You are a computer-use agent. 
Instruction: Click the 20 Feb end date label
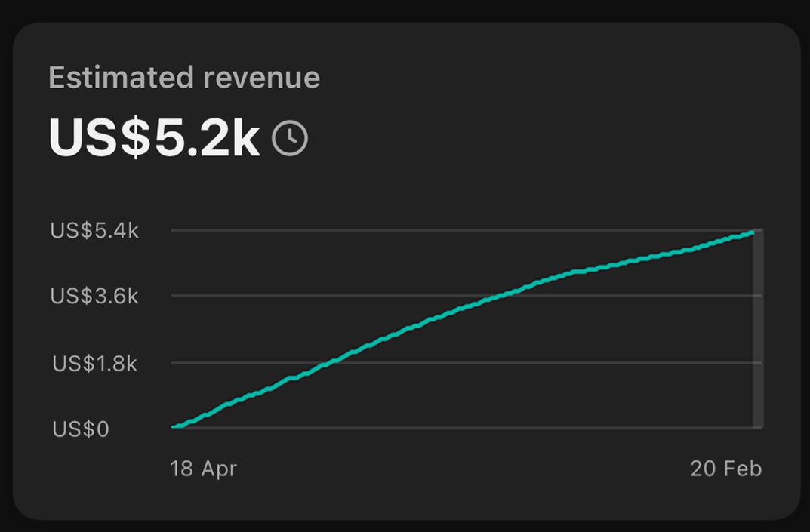point(725,469)
